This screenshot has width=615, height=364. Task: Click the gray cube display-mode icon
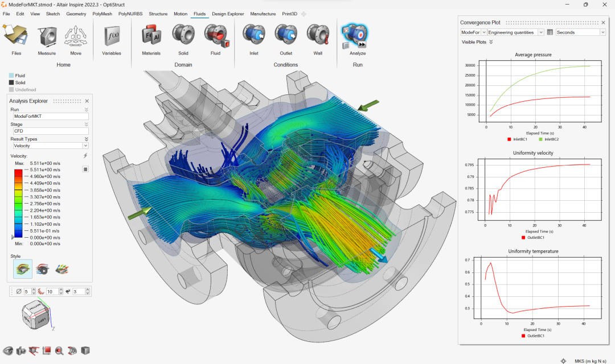click(85, 351)
